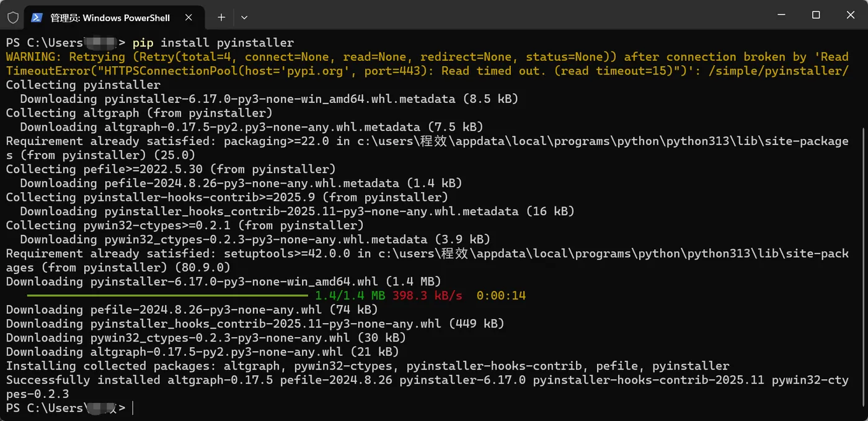This screenshot has height=421, width=868.
Task: Place the cursor at the command prompt
Action: point(133,408)
